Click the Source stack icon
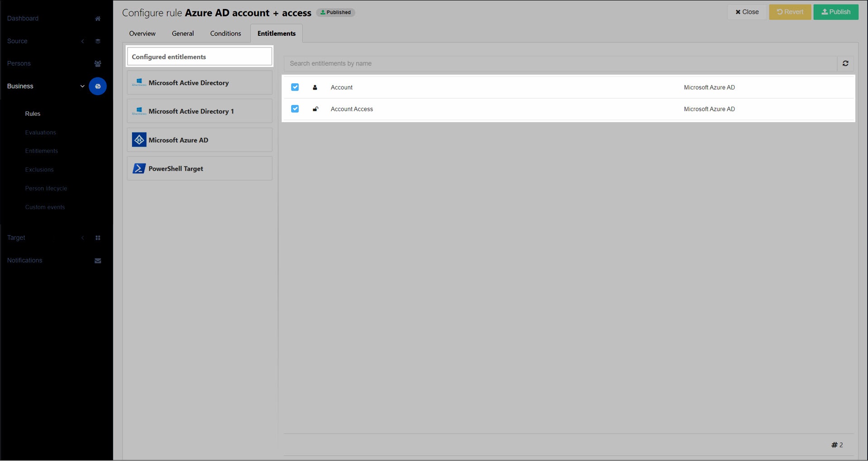 pyautogui.click(x=98, y=41)
